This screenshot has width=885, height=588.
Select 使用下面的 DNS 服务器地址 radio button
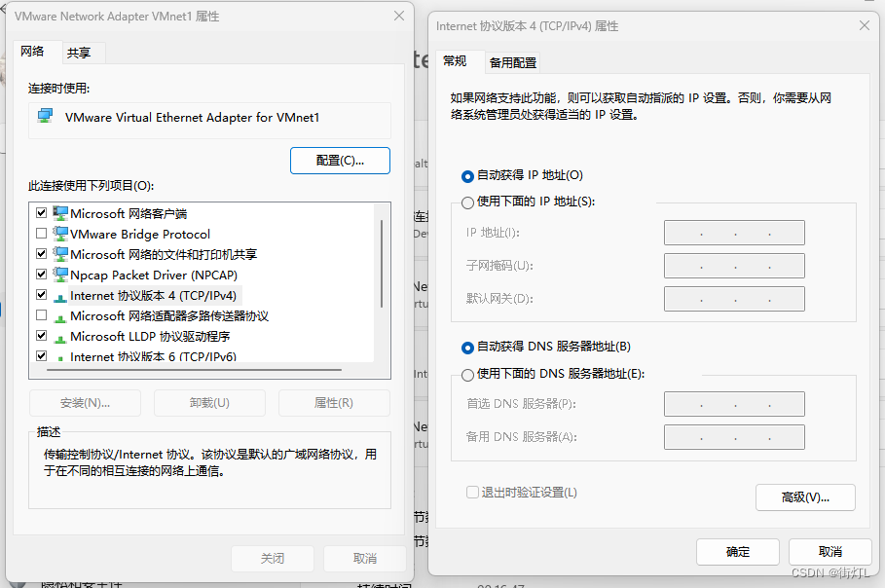pos(467,375)
